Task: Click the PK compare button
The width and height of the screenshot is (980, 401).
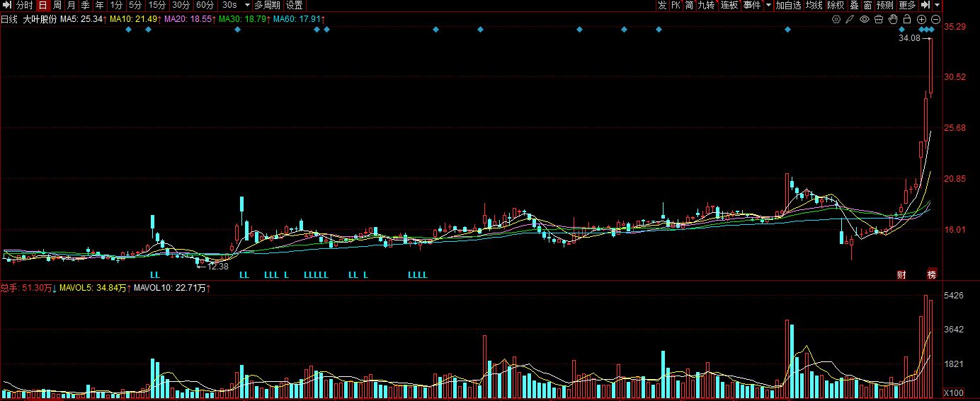Action: coord(676,5)
